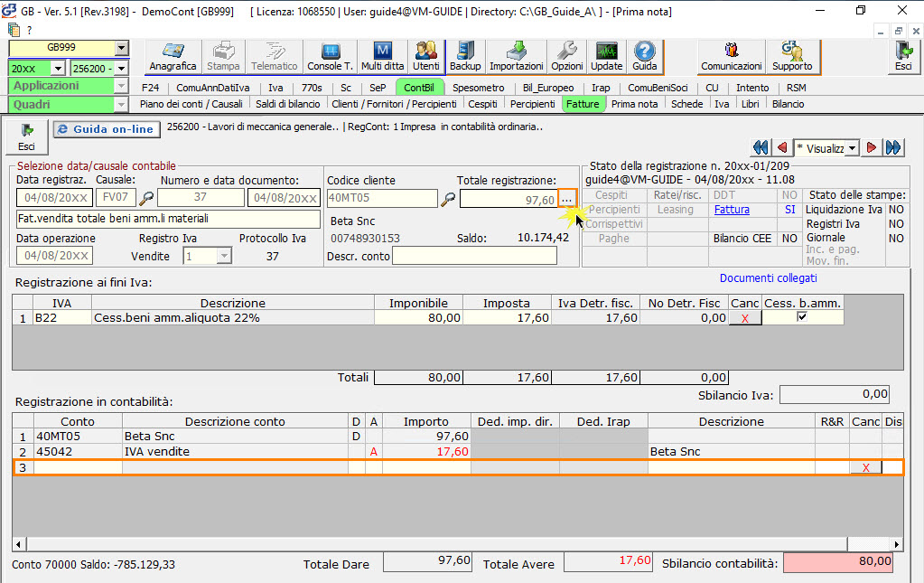Click the horizontal scrollbar left arrow

tap(19, 544)
